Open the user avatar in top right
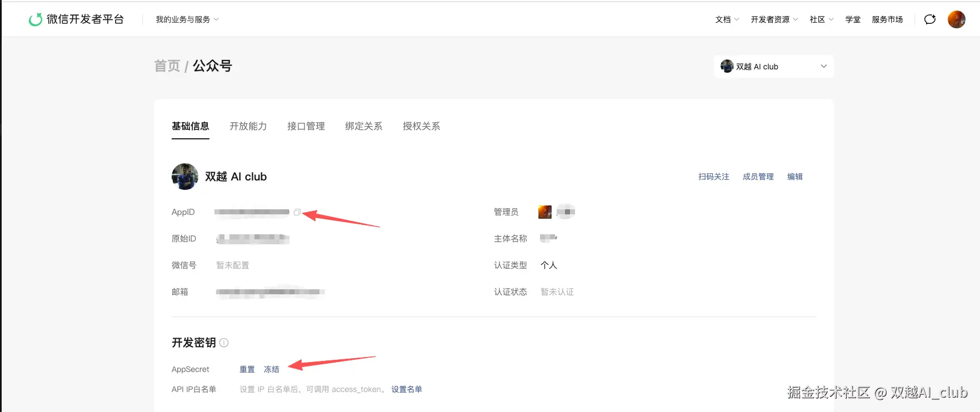Image resolution: width=980 pixels, height=412 pixels. [x=956, y=19]
